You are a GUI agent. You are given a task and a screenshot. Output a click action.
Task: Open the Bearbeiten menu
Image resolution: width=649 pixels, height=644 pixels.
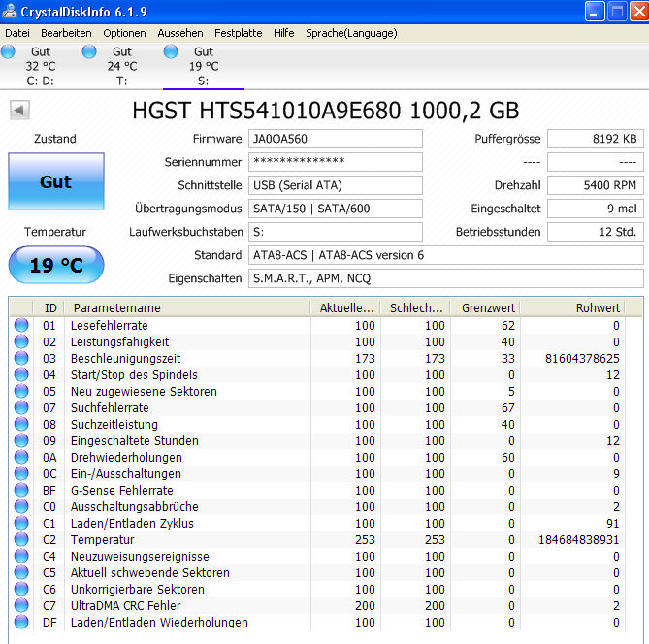[x=66, y=33]
